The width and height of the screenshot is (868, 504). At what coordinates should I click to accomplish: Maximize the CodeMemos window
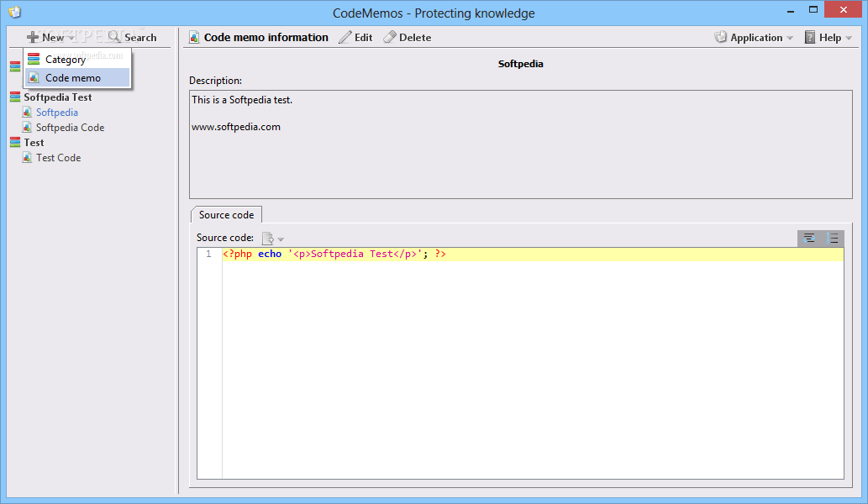[813, 10]
